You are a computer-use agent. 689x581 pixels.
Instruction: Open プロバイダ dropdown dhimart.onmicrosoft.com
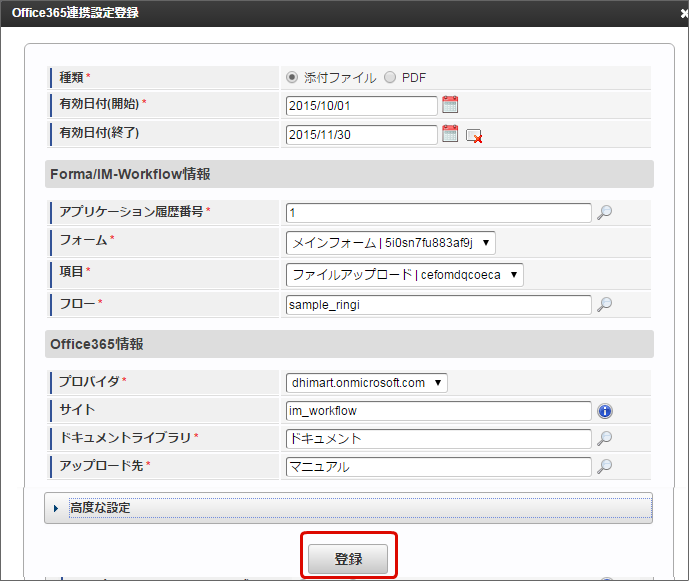point(366,383)
